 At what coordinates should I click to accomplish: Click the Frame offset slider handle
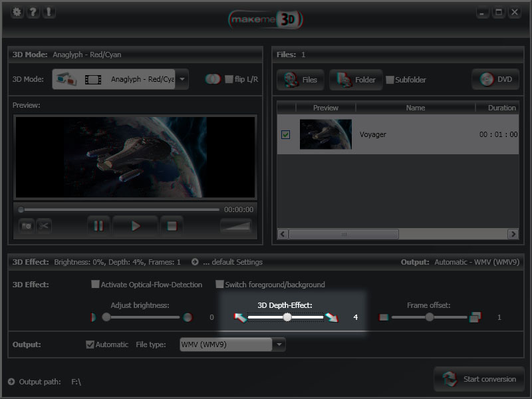pyautogui.click(x=430, y=317)
